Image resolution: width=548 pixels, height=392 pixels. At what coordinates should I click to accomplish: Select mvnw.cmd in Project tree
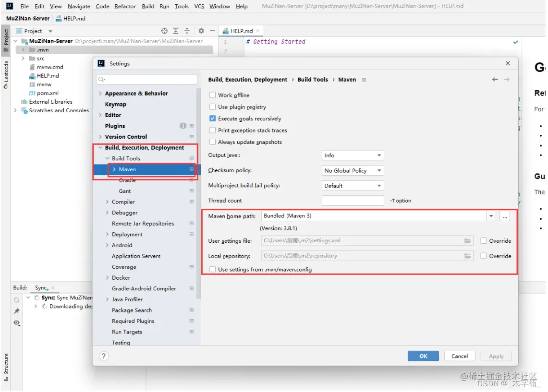[x=50, y=67]
